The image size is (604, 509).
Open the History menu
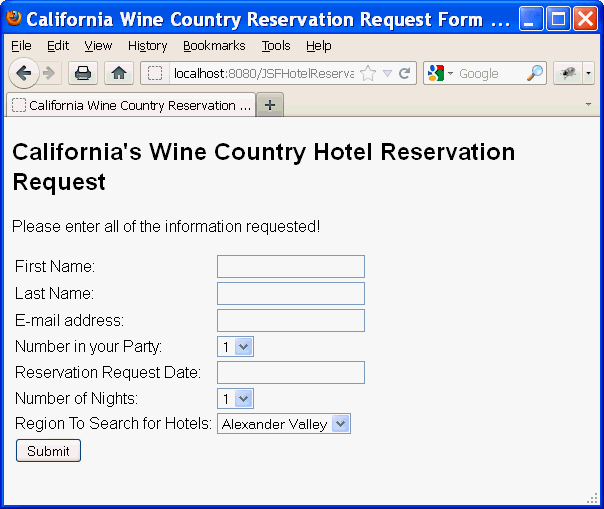(147, 46)
